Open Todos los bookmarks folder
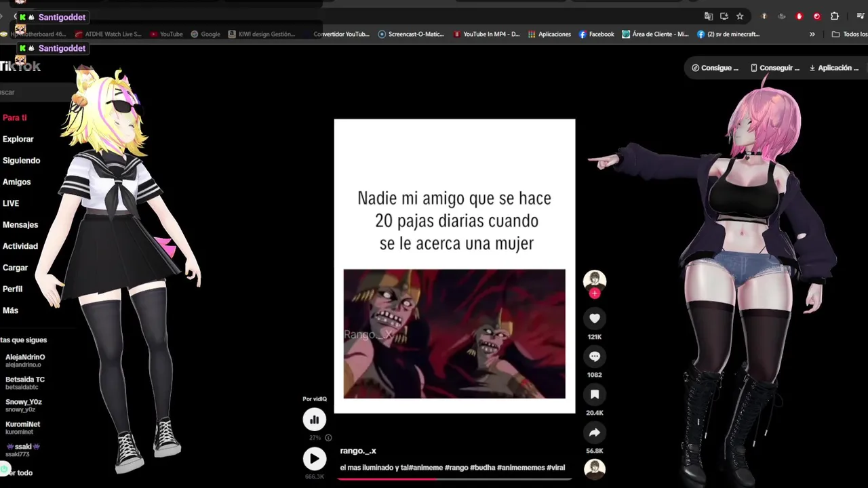 pos(849,34)
